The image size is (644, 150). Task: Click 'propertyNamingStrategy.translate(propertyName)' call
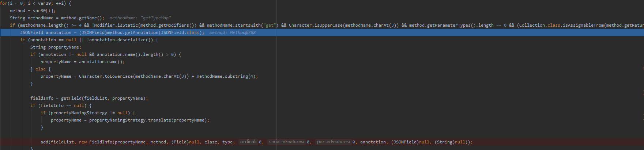[148, 120]
